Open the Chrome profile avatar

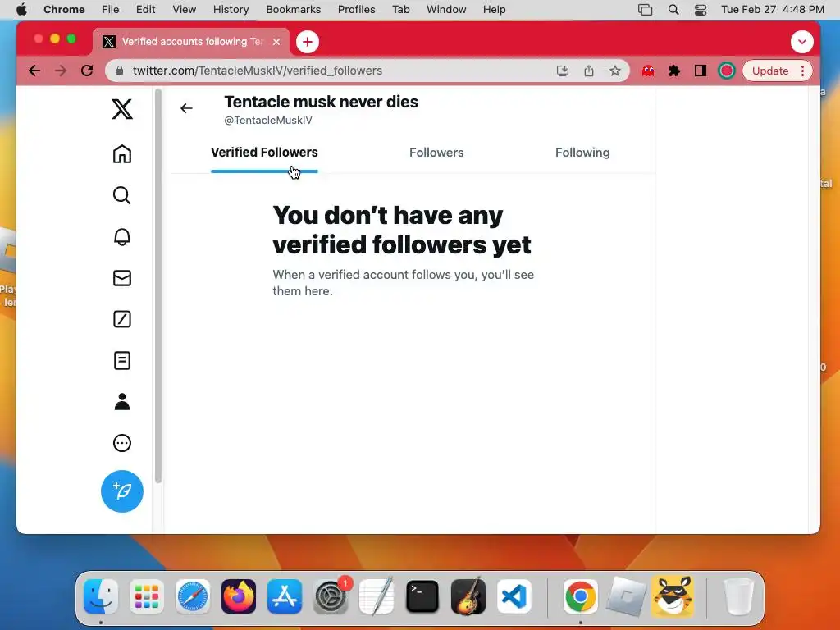click(727, 71)
